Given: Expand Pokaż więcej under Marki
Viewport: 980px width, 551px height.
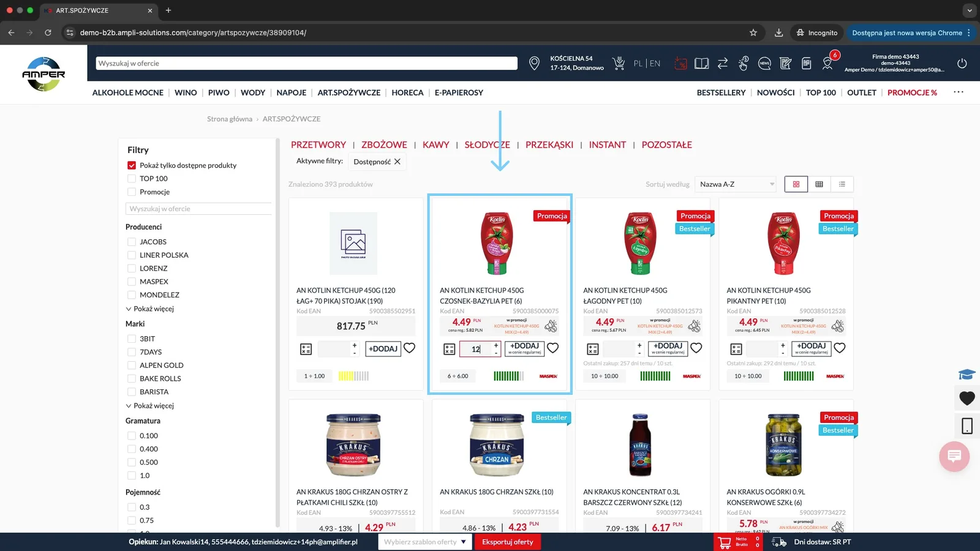Looking at the screenshot, I should [x=150, y=406].
